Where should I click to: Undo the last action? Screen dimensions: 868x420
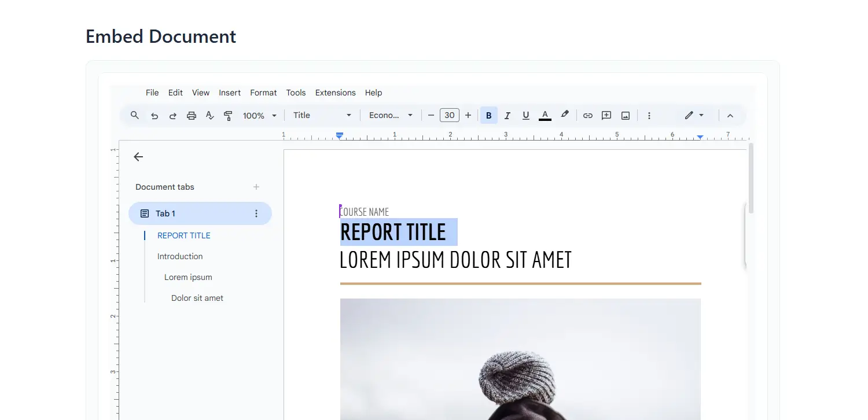(154, 115)
